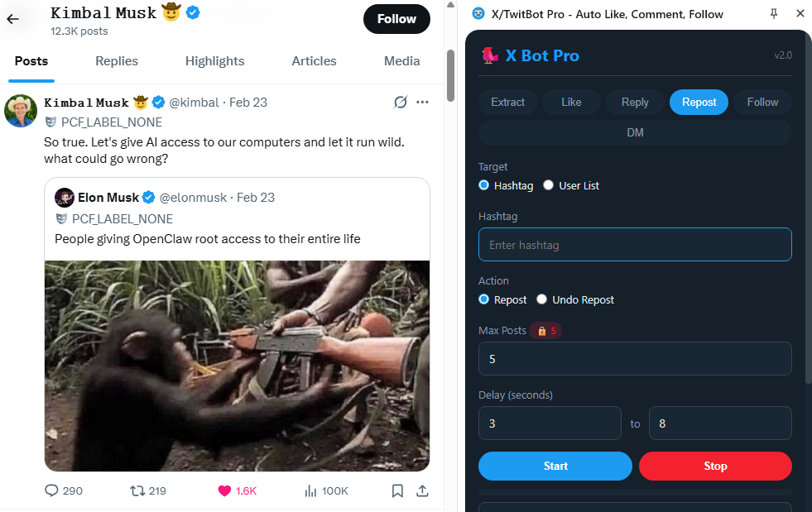Open the chimp rifle video thumbnail
The height and width of the screenshot is (512, 812).
pyautogui.click(x=237, y=366)
